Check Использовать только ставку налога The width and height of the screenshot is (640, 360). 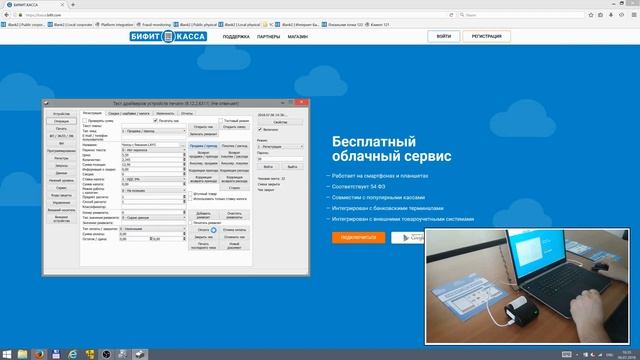pyautogui.click(x=191, y=199)
